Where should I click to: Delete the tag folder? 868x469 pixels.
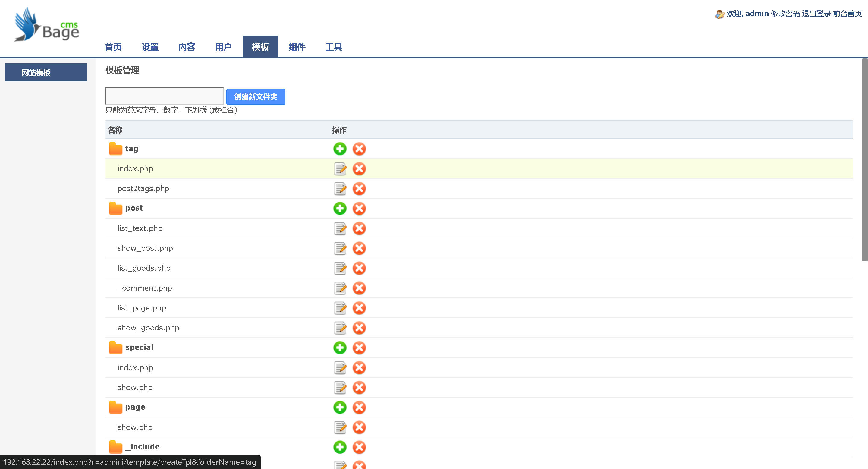point(359,149)
